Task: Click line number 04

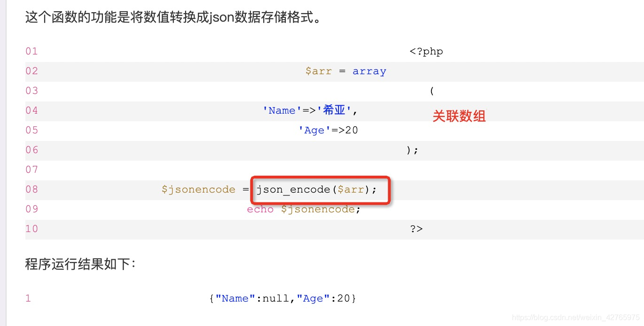Action: point(31,110)
